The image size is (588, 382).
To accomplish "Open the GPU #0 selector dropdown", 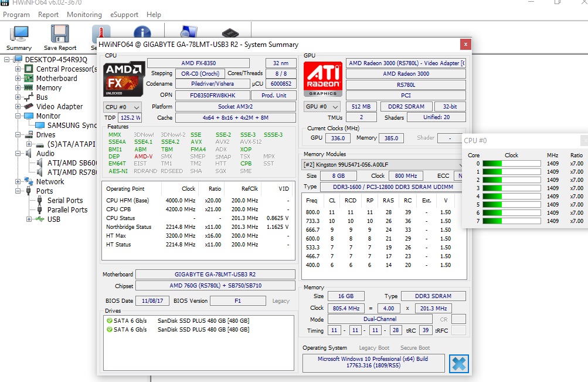I will pos(322,107).
